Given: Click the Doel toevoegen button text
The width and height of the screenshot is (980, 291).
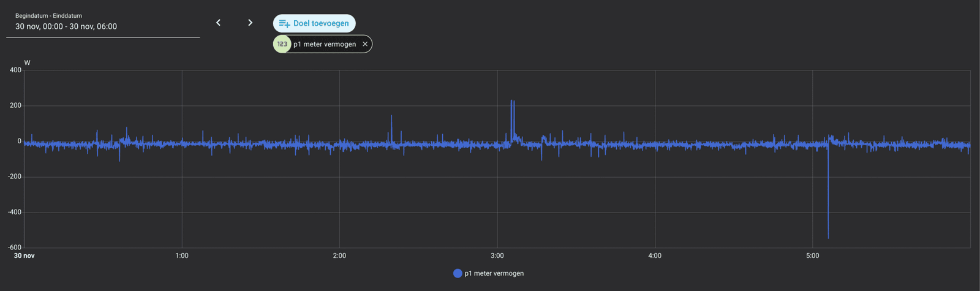Looking at the screenshot, I should (x=321, y=23).
